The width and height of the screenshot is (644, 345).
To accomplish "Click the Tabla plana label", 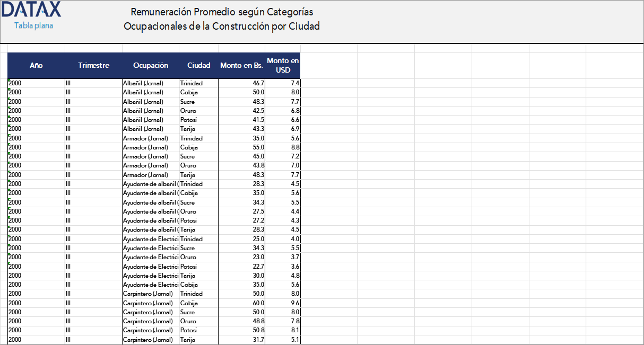I will point(33,25).
